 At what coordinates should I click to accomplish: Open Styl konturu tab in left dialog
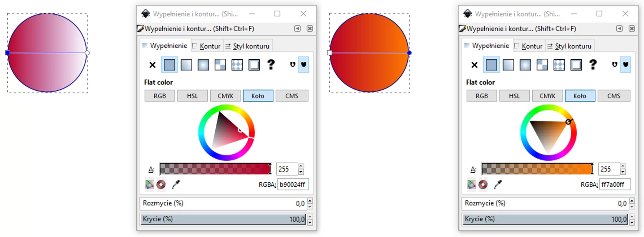coord(248,46)
